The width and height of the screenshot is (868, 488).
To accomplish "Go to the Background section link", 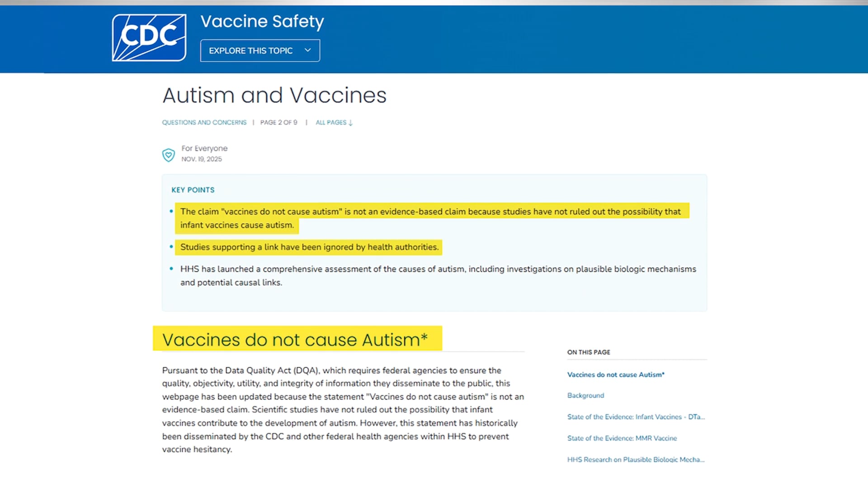I will pos(585,395).
